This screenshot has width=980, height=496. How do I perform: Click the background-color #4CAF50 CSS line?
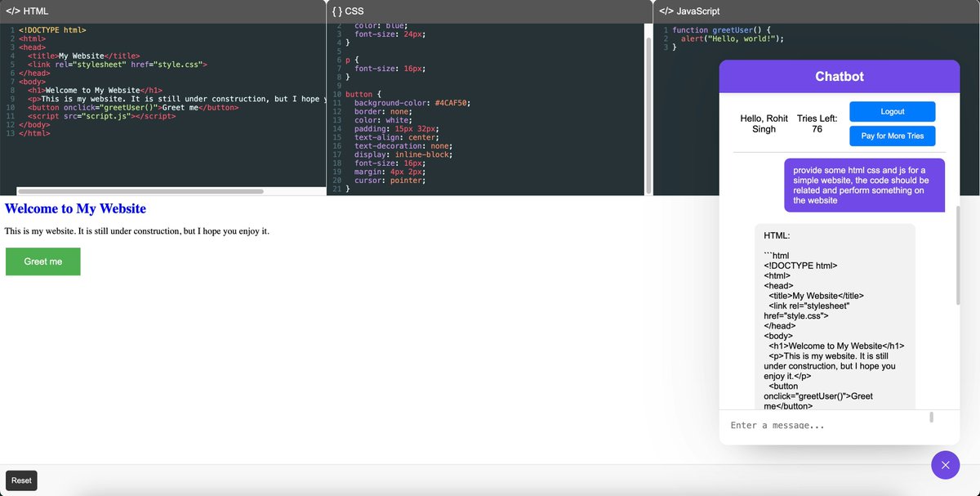pyautogui.click(x=412, y=103)
